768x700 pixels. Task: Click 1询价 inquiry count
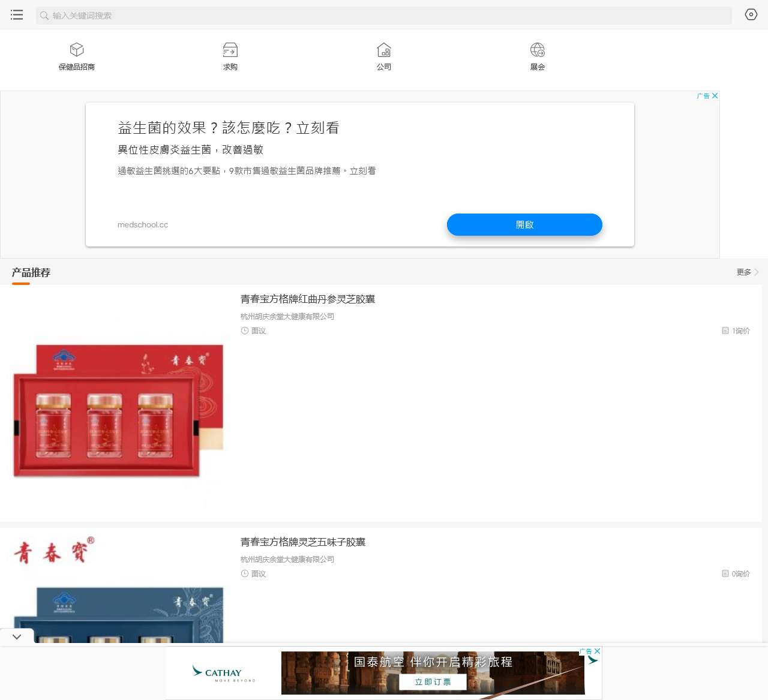[x=736, y=331]
